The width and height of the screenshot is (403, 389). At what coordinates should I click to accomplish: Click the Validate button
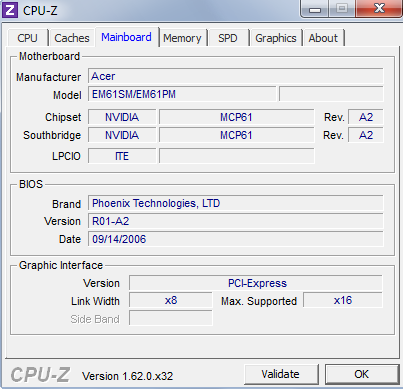point(281,374)
